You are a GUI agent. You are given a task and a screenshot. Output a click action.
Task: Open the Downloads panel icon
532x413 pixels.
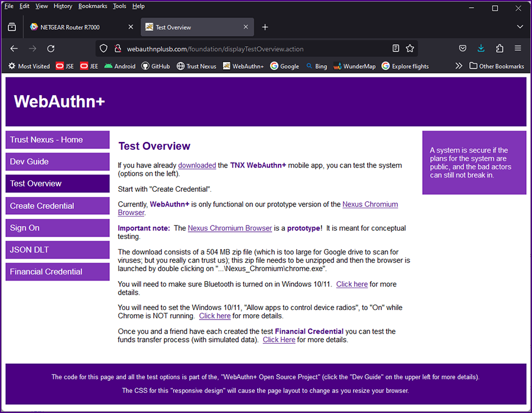click(481, 49)
